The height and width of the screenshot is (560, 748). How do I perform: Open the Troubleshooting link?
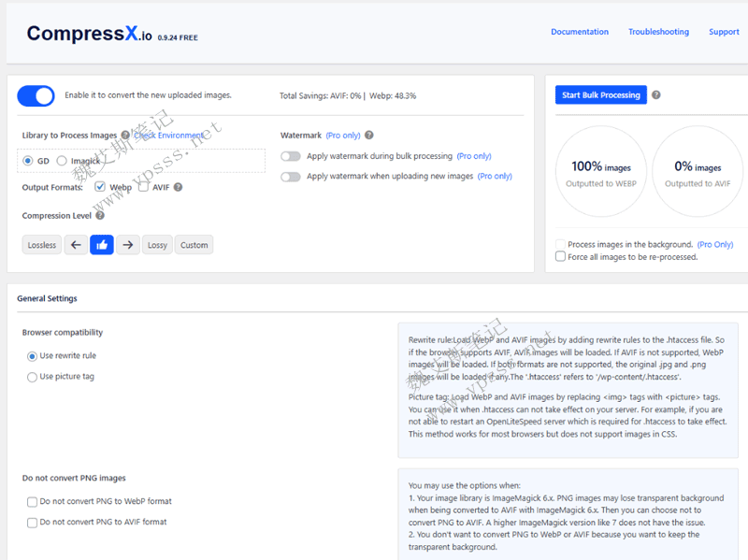[x=658, y=32]
